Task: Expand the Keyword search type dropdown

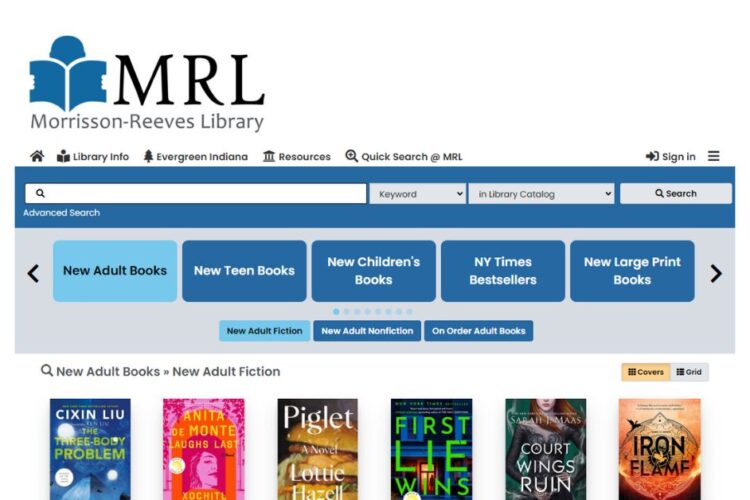Action: 418,194
